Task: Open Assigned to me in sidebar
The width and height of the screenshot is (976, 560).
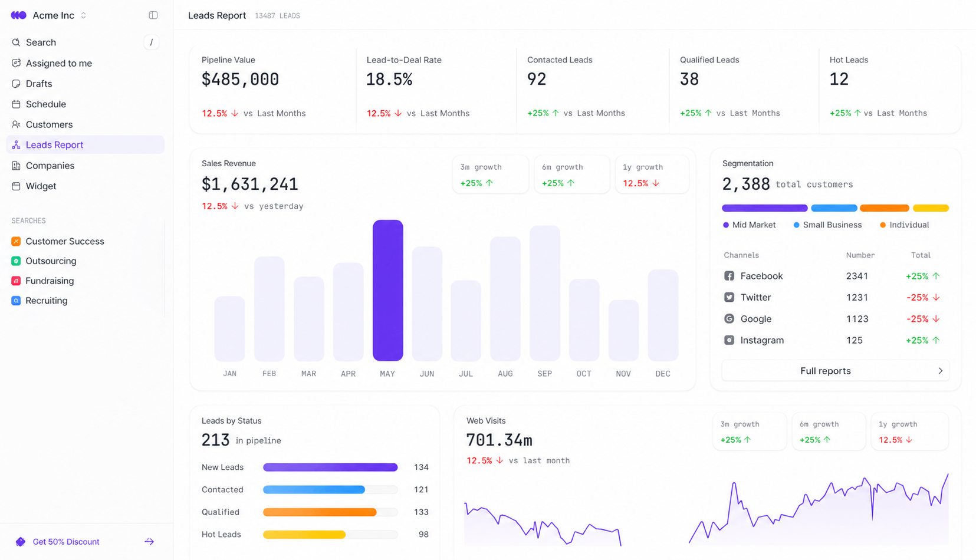Action: coord(85,63)
